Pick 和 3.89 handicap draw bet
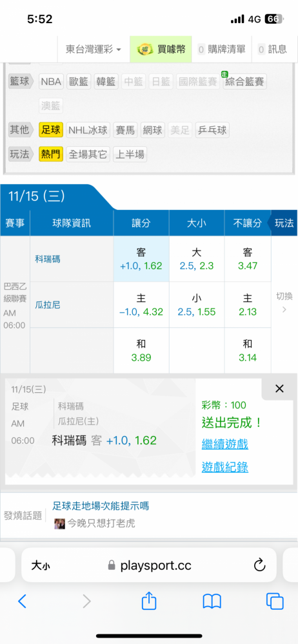The height and width of the screenshot is (644, 298). [x=141, y=350]
